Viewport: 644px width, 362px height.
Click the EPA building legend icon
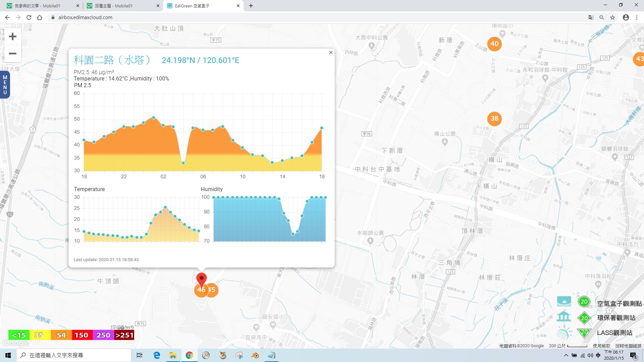[x=564, y=316]
